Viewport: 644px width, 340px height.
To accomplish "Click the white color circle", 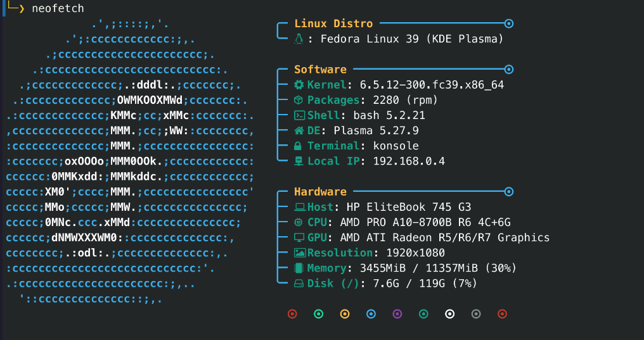I will pyautogui.click(x=450, y=313).
